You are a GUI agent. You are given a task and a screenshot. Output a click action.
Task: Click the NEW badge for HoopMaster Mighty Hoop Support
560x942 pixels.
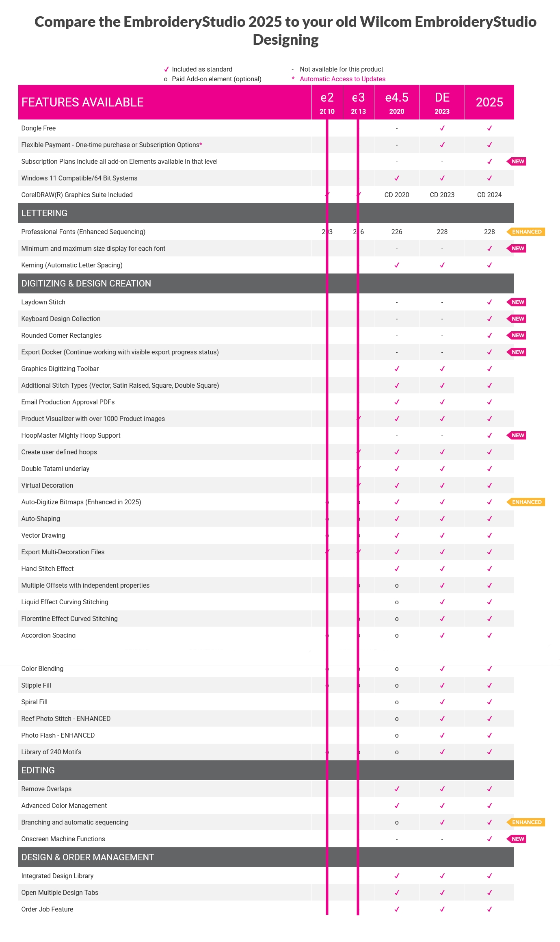tap(517, 435)
